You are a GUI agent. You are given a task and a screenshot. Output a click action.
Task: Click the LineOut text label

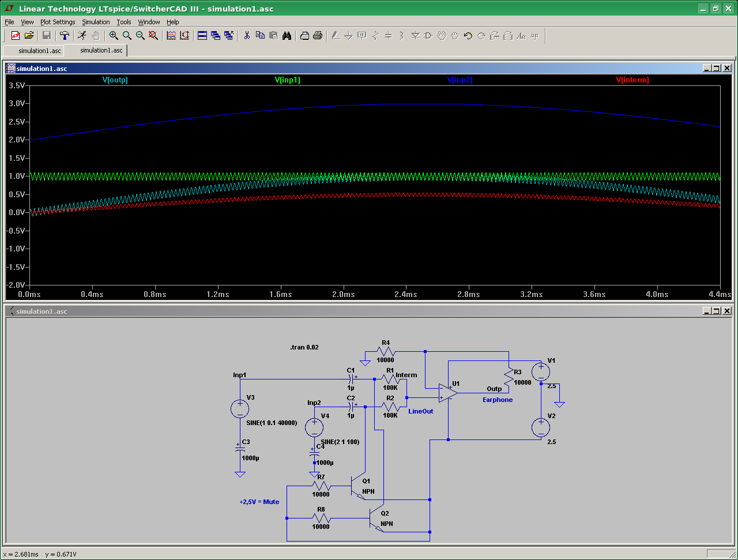[421, 411]
